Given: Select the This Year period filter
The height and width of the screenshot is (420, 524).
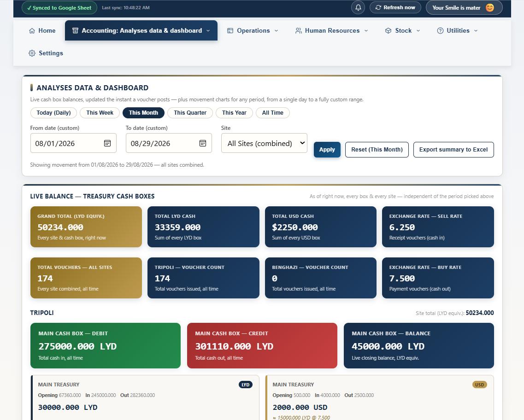Looking at the screenshot, I should 234,113.
